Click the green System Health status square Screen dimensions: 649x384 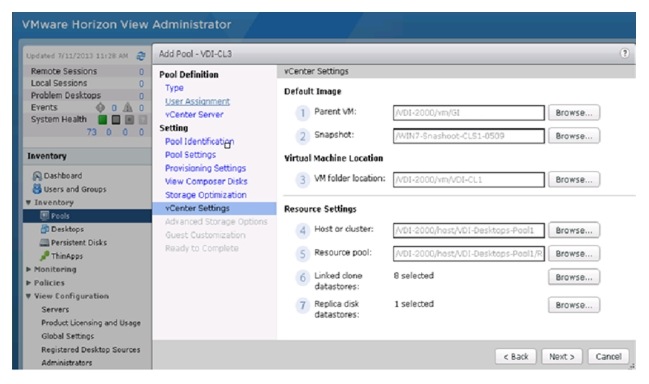pos(102,120)
